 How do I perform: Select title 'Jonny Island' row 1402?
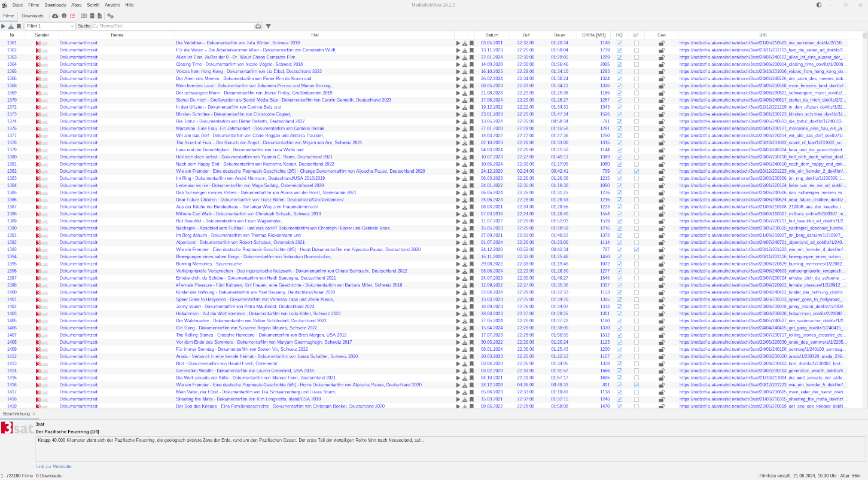tap(245, 307)
